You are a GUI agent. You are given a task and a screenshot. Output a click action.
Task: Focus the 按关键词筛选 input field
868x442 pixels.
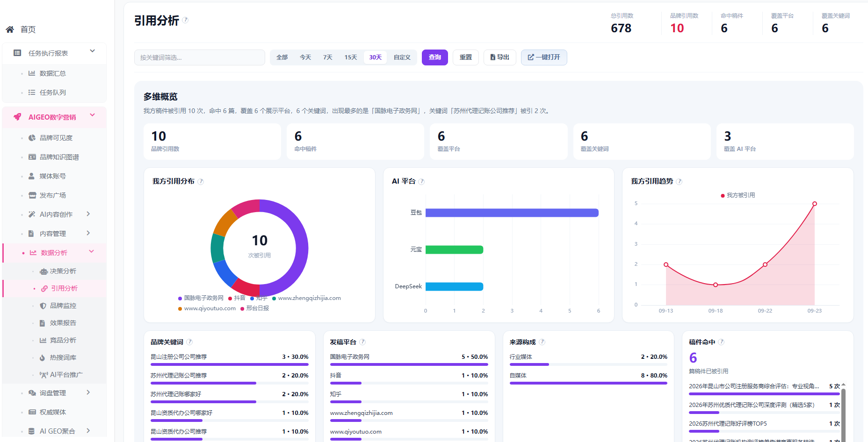200,57
